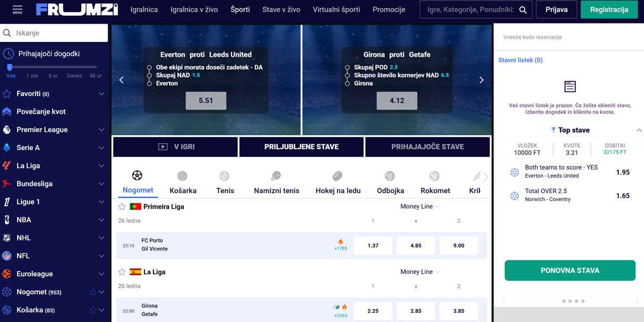Expand the Premier League sidebar section

(x=101, y=129)
